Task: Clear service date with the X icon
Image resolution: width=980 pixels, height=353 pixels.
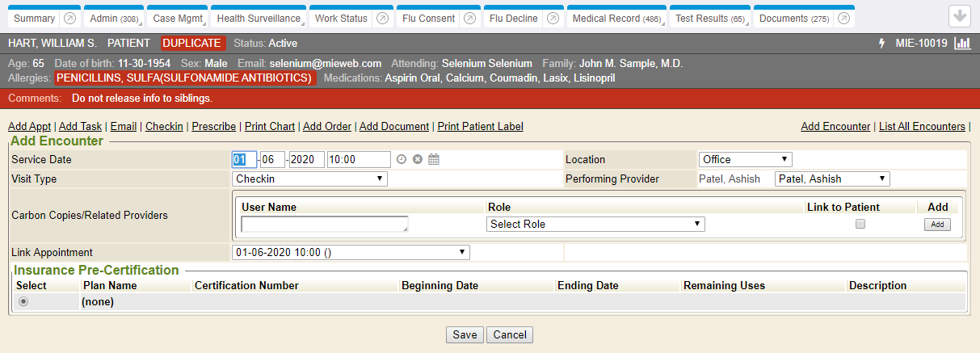Action: click(x=418, y=159)
